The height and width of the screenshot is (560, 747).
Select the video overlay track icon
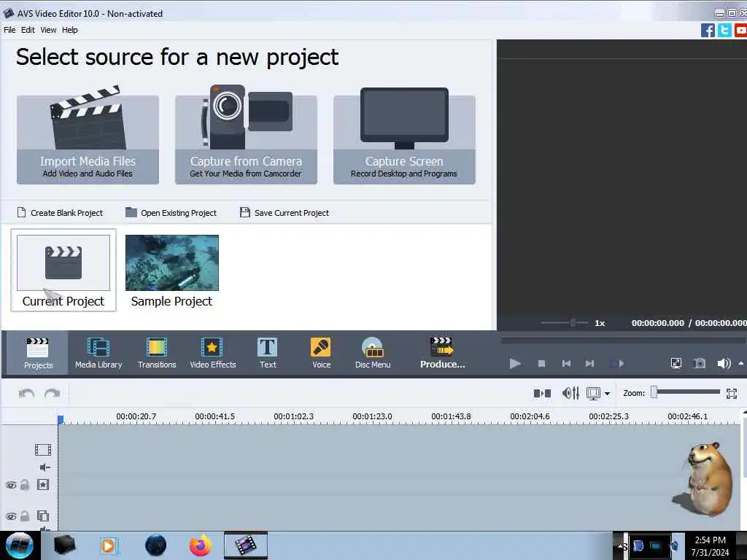click(43, 516)
